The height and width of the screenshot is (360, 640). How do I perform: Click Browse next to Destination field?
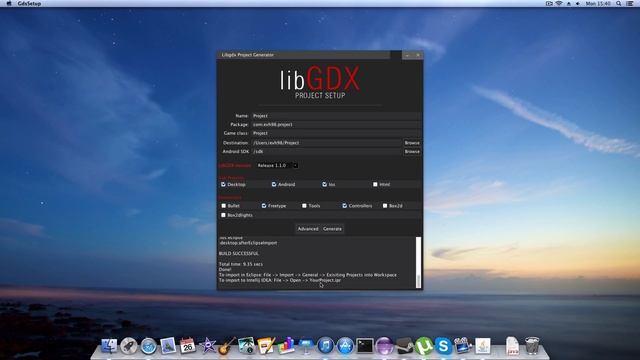[x=412, y=143]
